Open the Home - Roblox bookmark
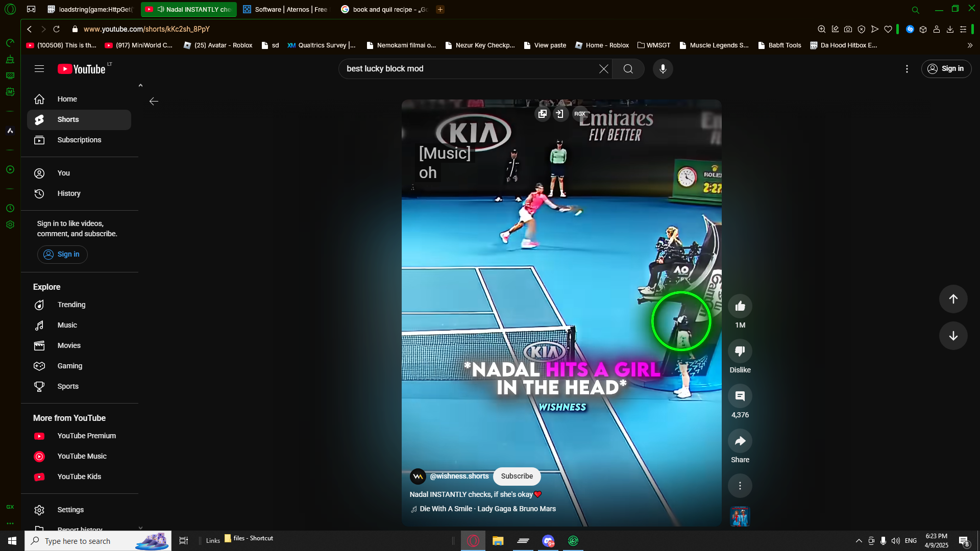The image size is (980, 551). pos(602,45)
